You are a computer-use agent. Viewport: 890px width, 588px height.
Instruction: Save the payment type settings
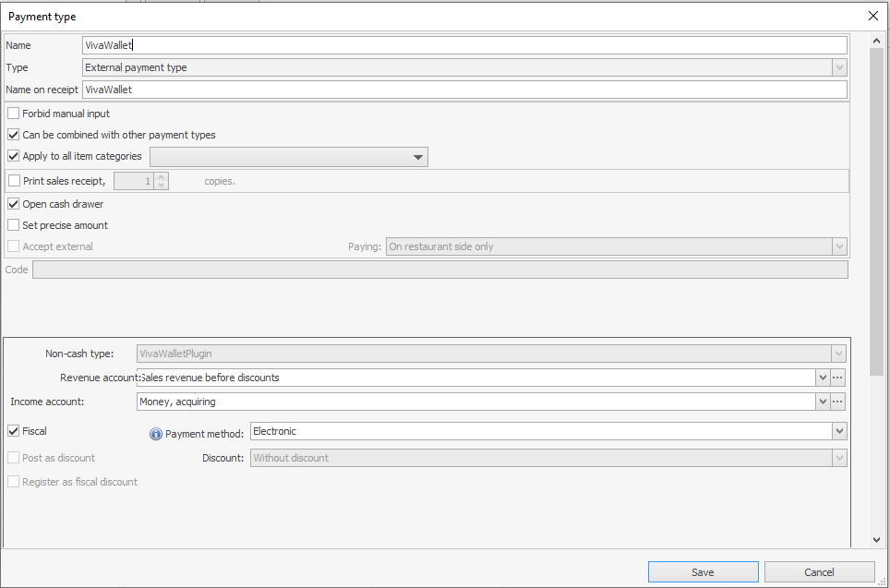coord(703,572)
